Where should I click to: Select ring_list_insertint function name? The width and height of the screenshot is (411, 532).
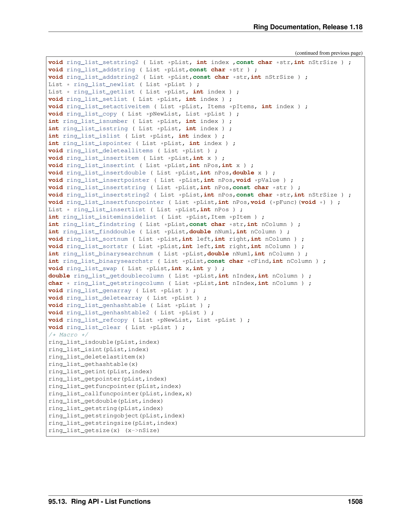[101, 165]
